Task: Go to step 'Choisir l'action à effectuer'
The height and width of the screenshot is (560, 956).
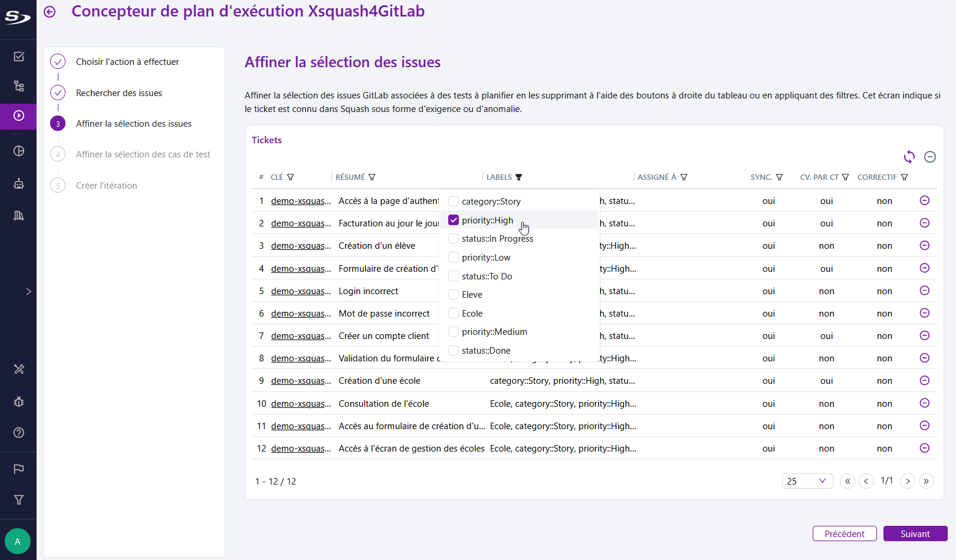Action: (127, 62)
